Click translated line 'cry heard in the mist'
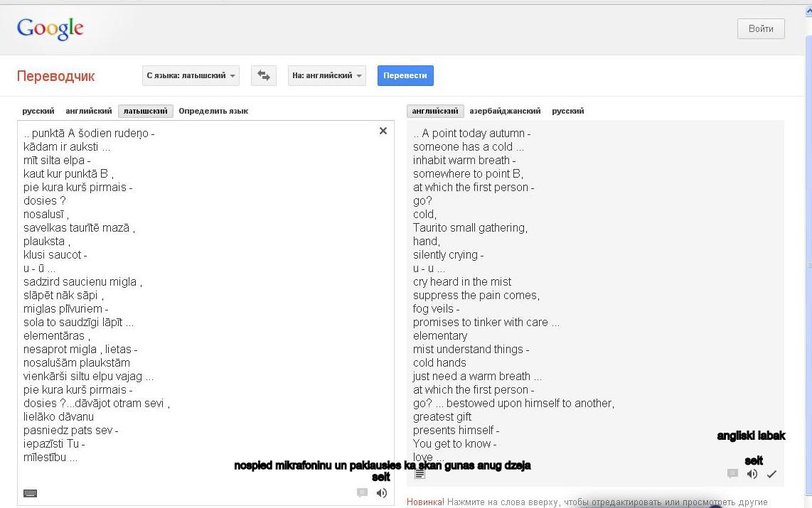Image resolution: width=812 pixels, height=508 pixels. [462, 282]
